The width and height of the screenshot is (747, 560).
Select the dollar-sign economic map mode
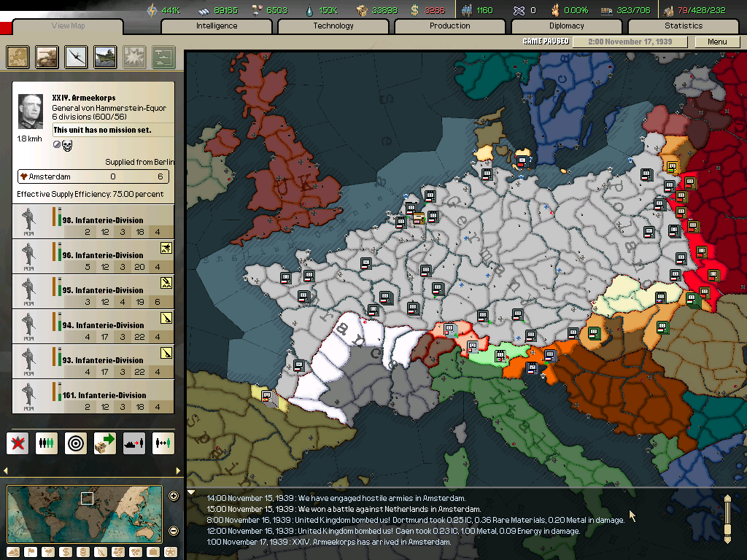point(66,552)
